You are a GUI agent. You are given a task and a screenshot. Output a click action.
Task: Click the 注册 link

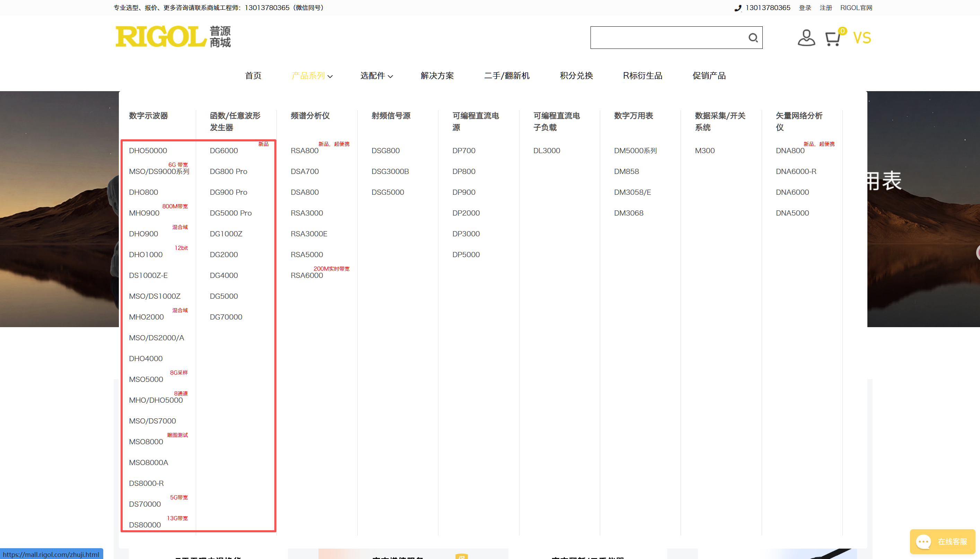[826, 8]
